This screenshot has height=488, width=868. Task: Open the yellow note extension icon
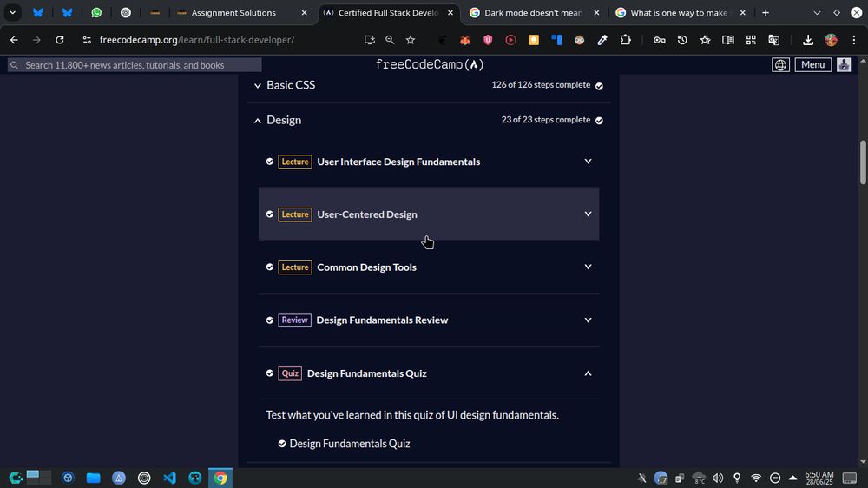click(534, 40)
